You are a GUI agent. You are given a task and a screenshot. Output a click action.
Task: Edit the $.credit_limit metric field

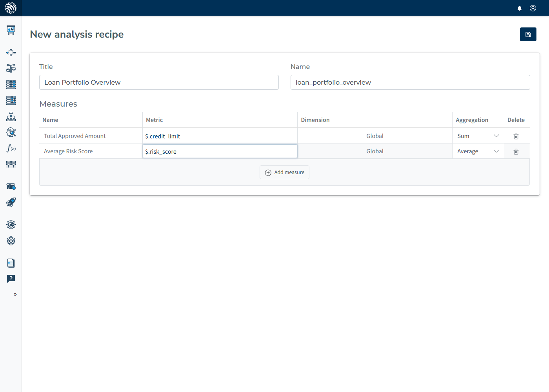(220, 136)
